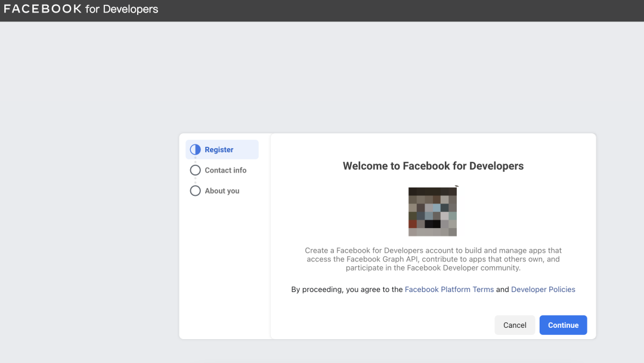Click the half-filled Register step icon
The width and height of the screenshot is (644, 363).
click(195, 150)
